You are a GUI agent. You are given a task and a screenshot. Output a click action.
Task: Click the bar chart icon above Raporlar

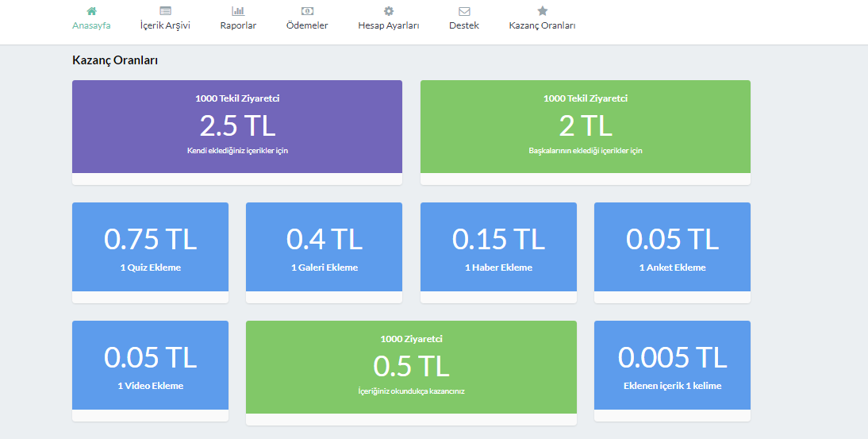(238, 11)
